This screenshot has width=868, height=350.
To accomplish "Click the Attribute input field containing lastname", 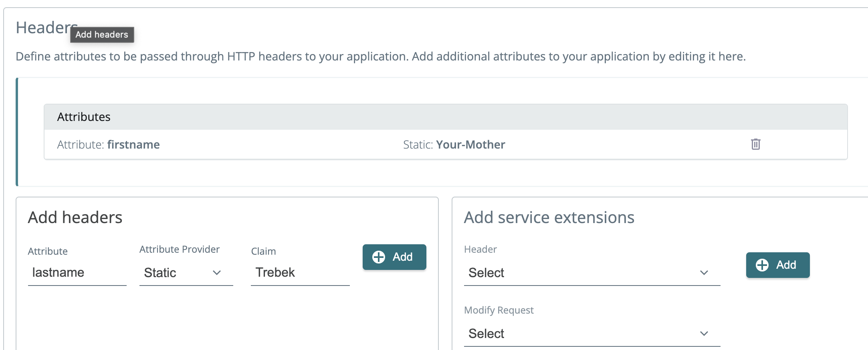I will tap(77, 273).
